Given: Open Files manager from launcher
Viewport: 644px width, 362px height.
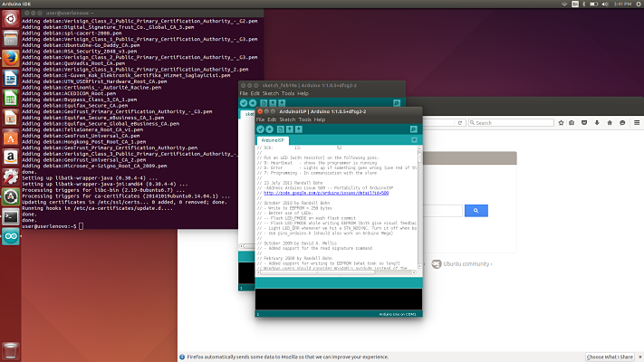Looking at the screenshot, I should [x=11, y=39].
